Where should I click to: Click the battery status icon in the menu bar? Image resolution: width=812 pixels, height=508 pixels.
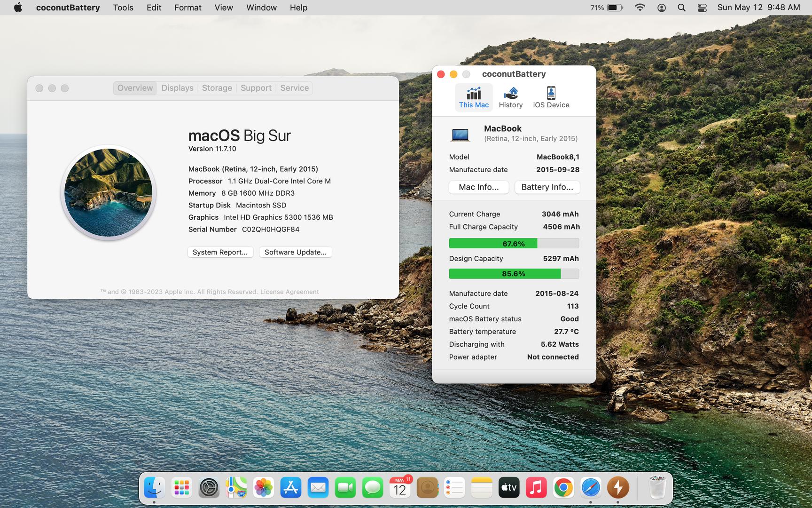(x=615, y=8)
